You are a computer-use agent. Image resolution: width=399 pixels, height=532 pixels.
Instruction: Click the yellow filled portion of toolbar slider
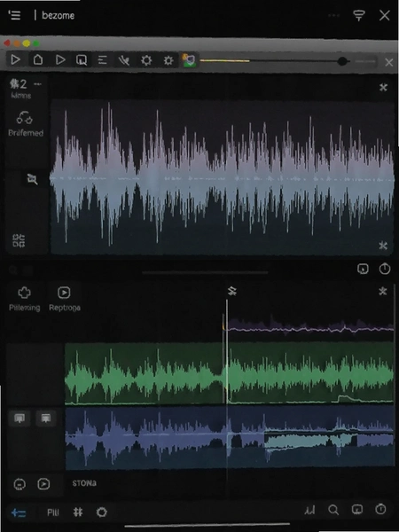[225, 61]
